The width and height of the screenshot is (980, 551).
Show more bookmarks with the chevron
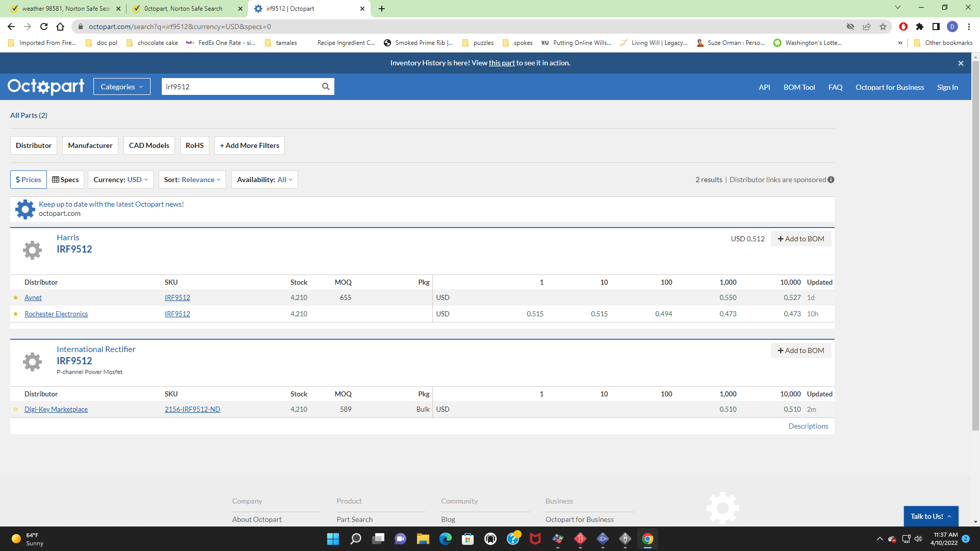pyautogui.click(x=900, y=43)
